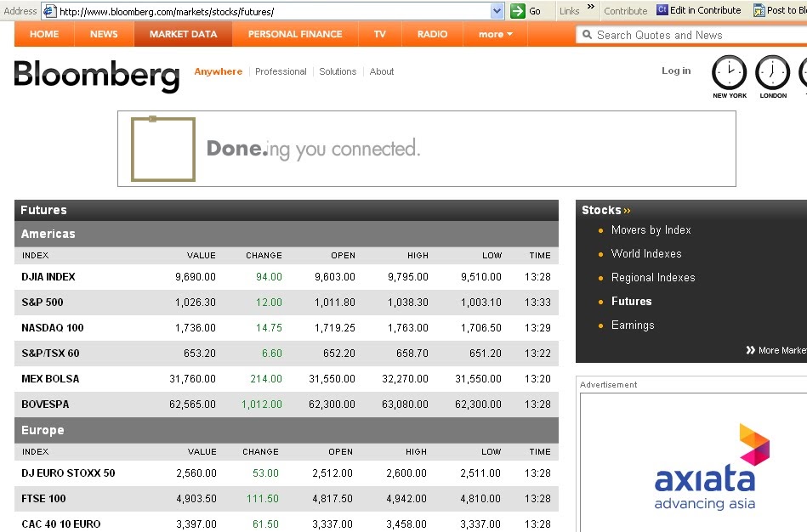Open the RADIO tab

click(x=432, y=35)
